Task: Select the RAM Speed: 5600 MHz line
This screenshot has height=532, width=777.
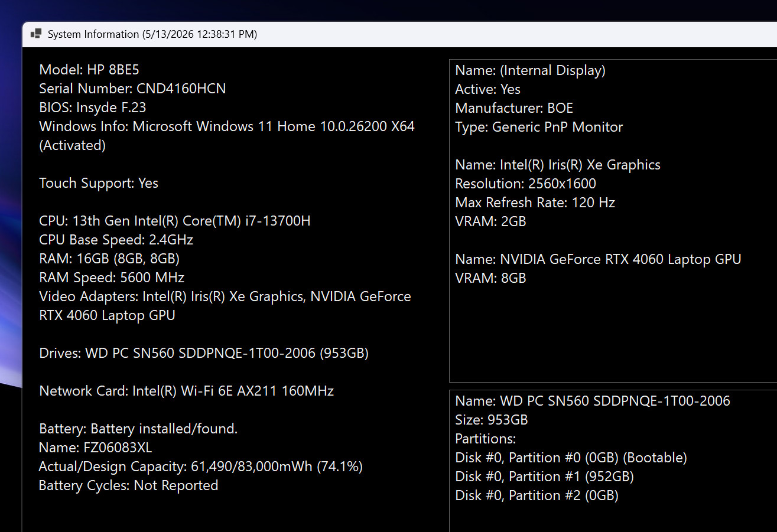Action: (112, 278)
